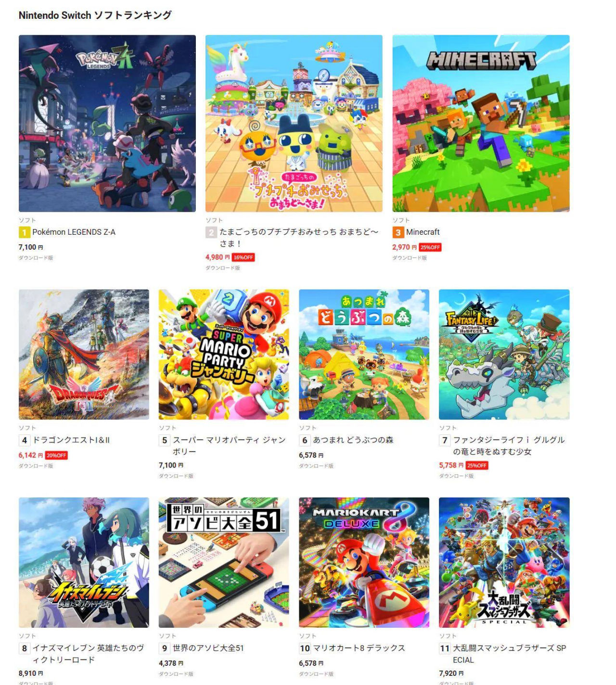
Task: Open the Pokémon LEGENDS Z-A cover image
Action: point(107,123)
